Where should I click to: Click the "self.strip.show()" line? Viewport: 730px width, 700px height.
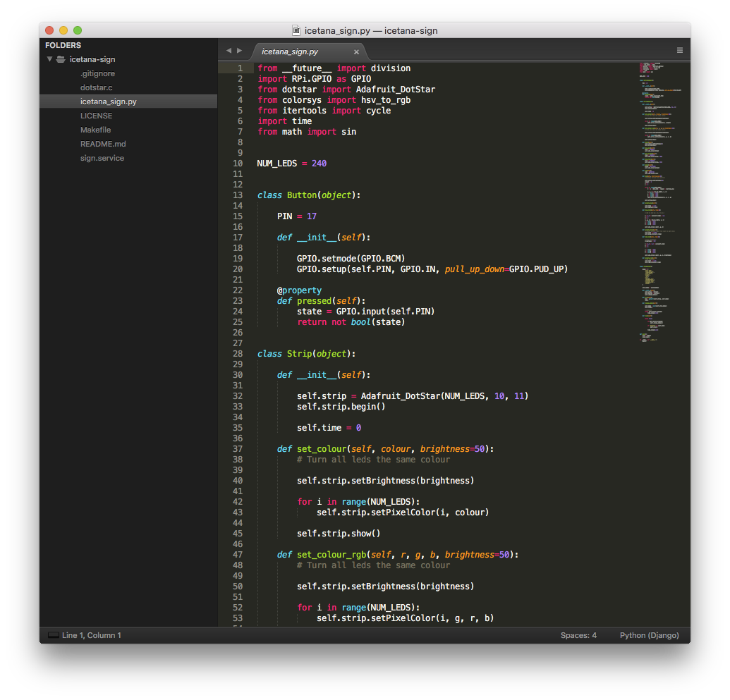pos(339,534)
